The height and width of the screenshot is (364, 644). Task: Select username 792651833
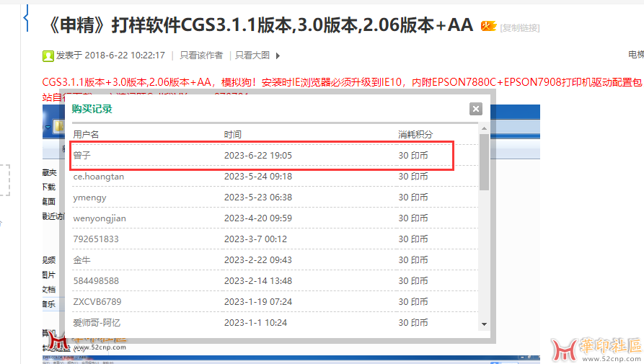tap(96, 239)
